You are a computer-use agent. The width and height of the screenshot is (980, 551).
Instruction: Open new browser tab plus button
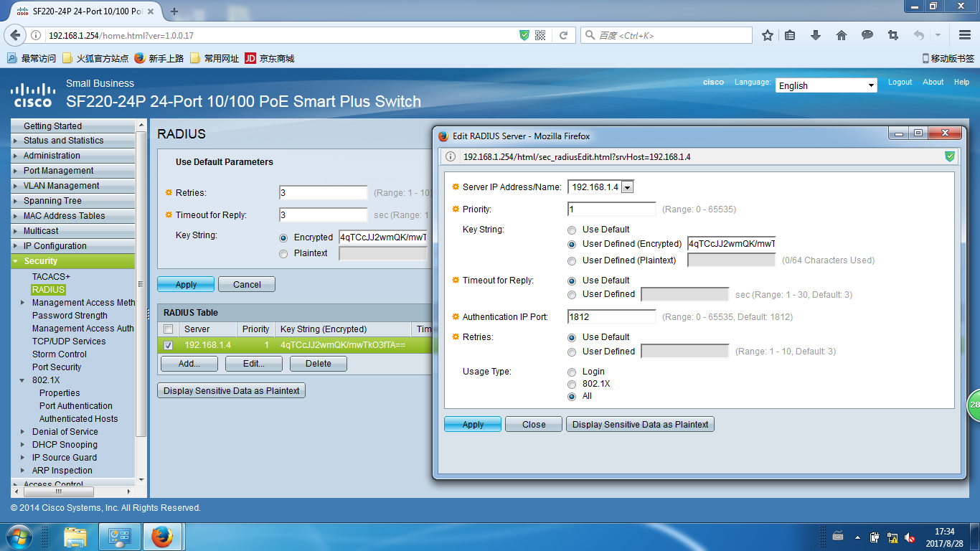click(x=174, y=11)
